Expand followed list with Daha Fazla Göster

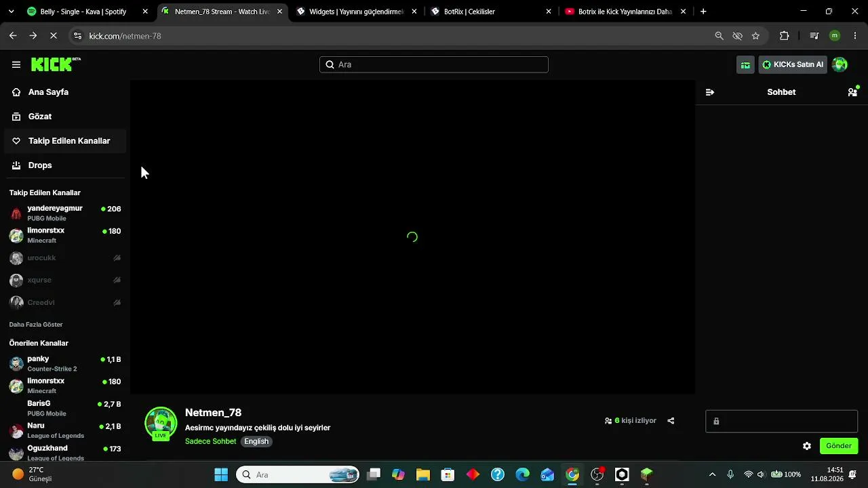(36, 325)
